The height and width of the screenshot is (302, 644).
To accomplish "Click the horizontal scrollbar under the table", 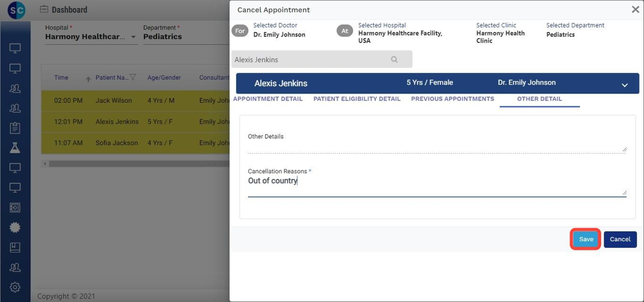I will [138, 164].
